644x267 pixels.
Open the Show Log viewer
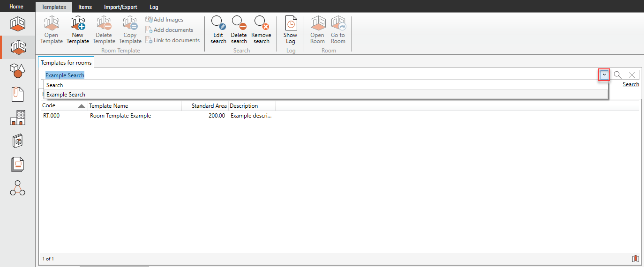point(290,30)
